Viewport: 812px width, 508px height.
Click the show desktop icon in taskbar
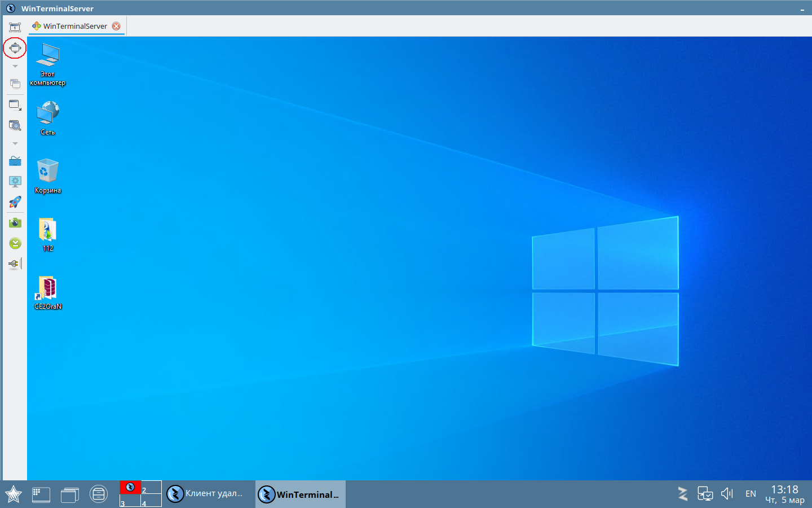coord(41,494)
